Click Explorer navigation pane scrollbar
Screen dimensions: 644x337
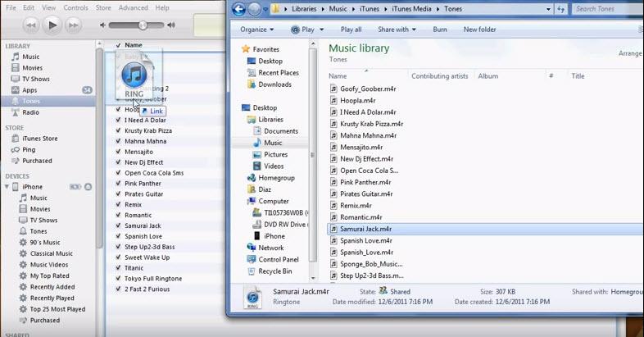[x=312, y=155]
